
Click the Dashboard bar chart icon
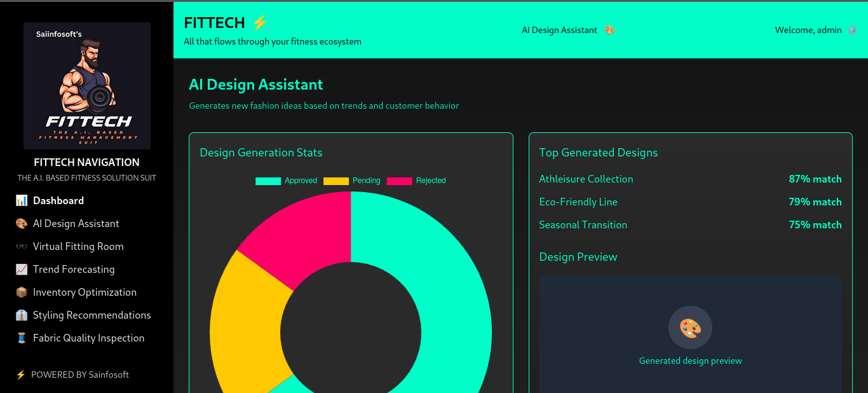(x=22, y=201)
